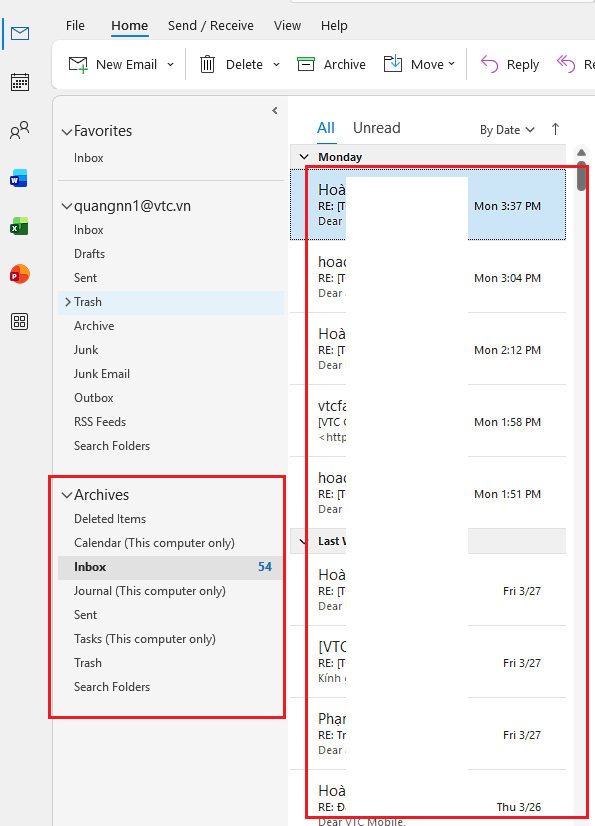Select the Home ribbon tab

pos(129,25)
